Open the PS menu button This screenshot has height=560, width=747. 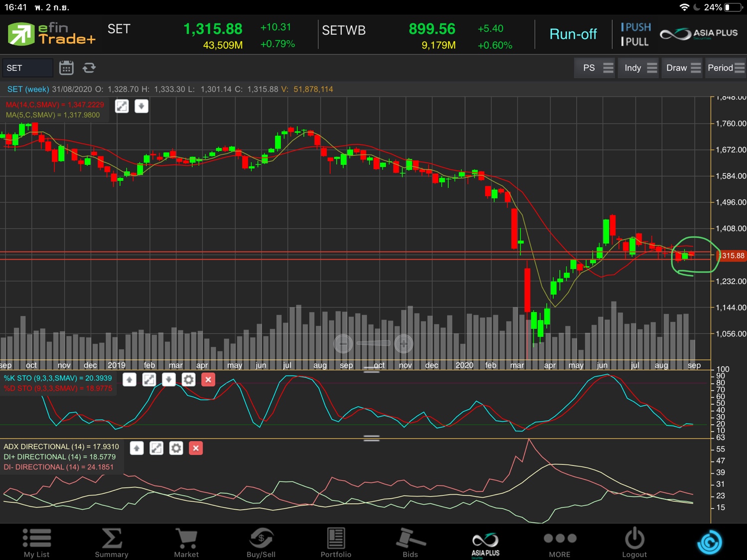tap(597, 68)
